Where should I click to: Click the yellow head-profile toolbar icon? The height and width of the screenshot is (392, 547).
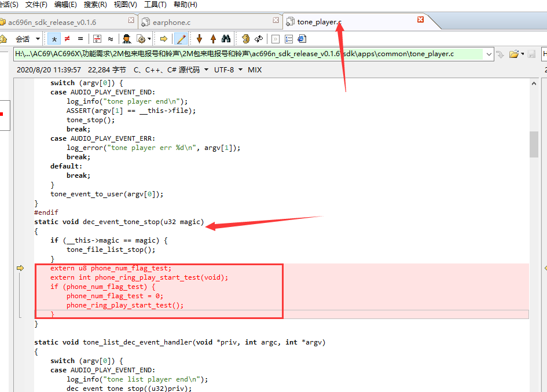pos(246,39)
